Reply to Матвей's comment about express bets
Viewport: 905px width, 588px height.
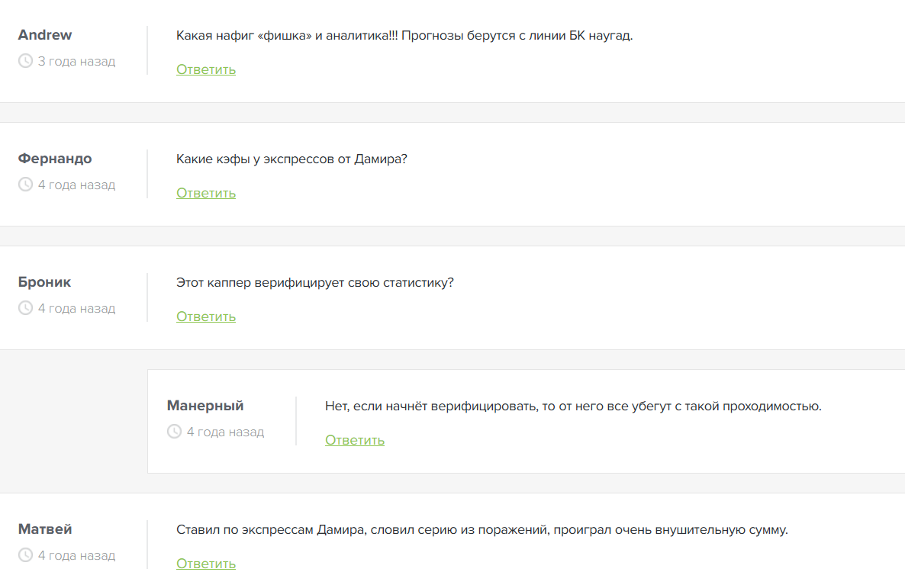coord(206,564)
